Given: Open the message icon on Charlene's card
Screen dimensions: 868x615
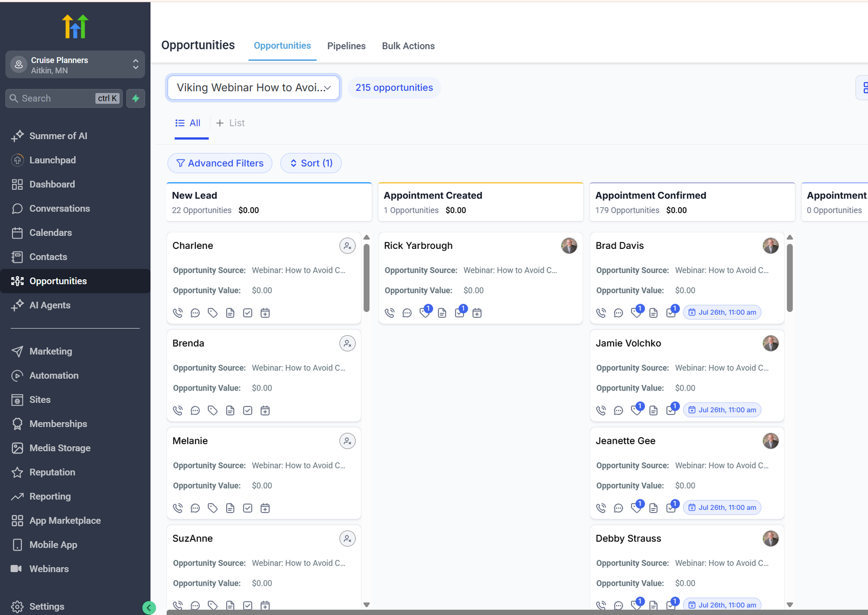Looking at the screenshot, I should click(x=195, y=313).
